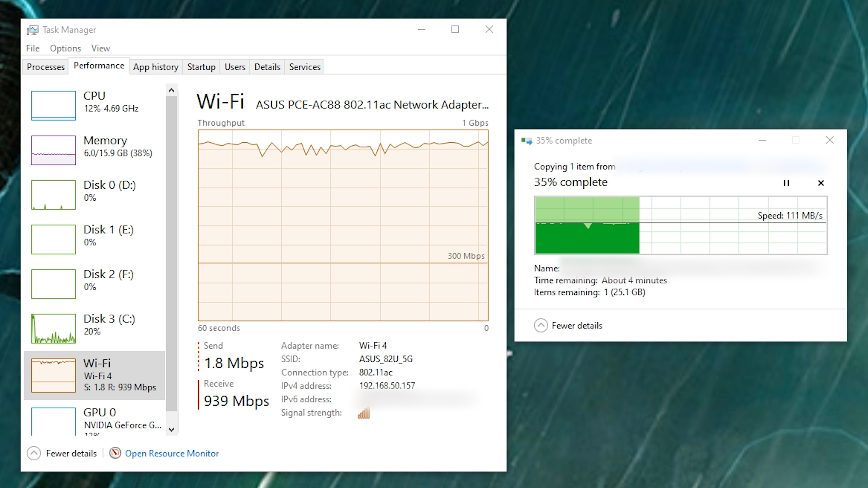This screenshot has width=868, height=488.
Task: Collapse Task Manager with Fewer details arrow
Action: pos(34,453)
